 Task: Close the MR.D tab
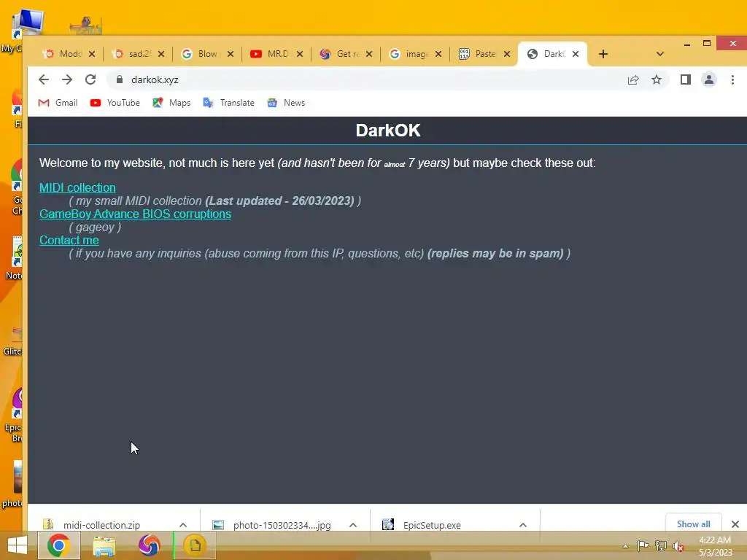coord(300,54)
